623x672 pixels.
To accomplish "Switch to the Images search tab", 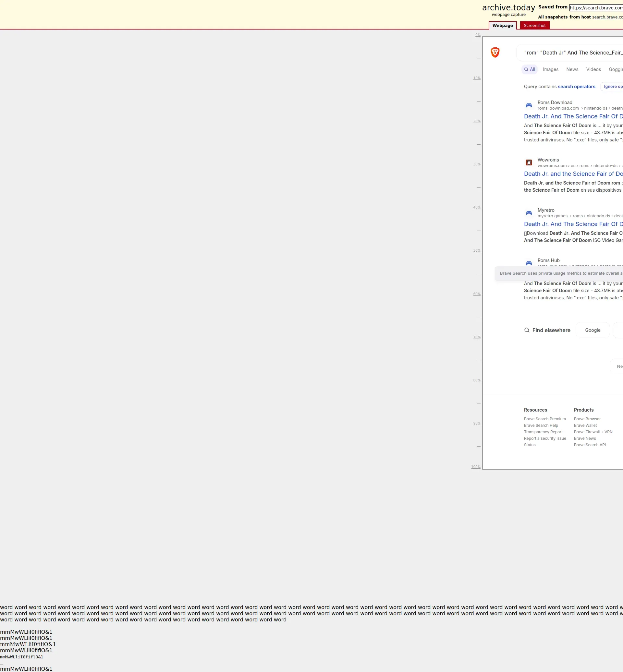I will coord(551,69).
